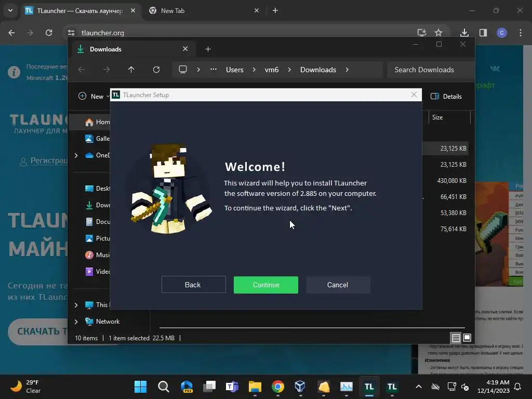Sort by the Size column header
Image resolution: width=532 pixels, height=399 pixels.
[x=448, y=117]
